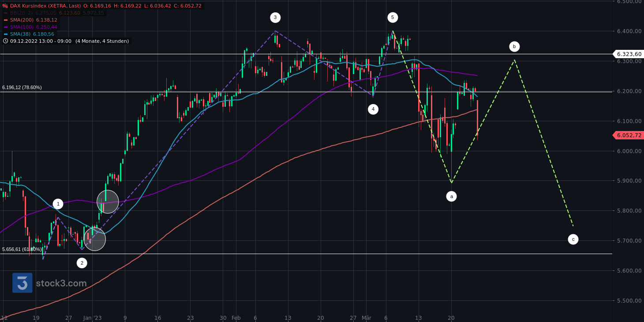
Task: Select the wave marker labeled 5
Action: tap(393, 18)
